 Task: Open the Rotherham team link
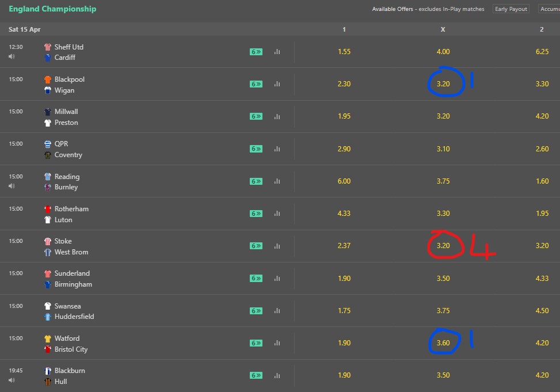pyautogui.click(x=71, y=209)
